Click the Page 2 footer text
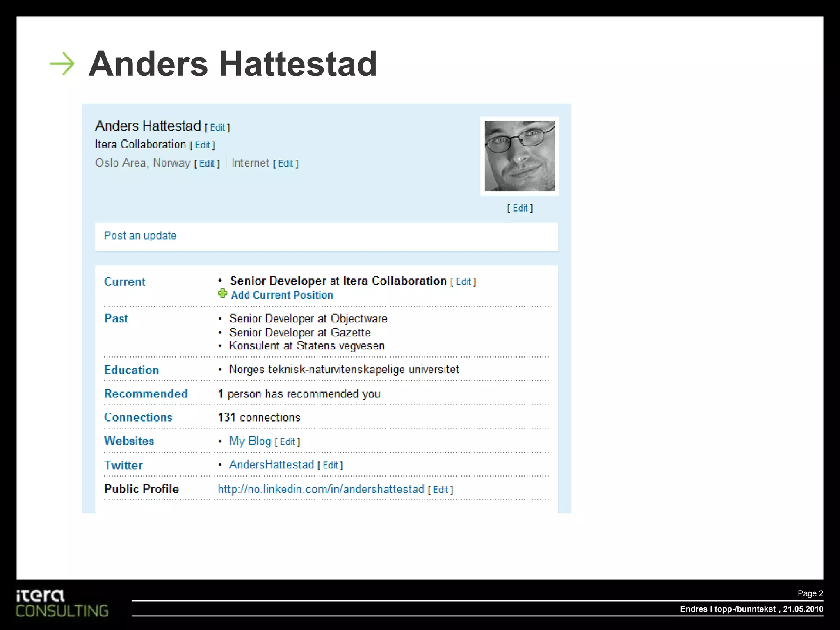This screenshot has width=840, height=630. [810, 593]
